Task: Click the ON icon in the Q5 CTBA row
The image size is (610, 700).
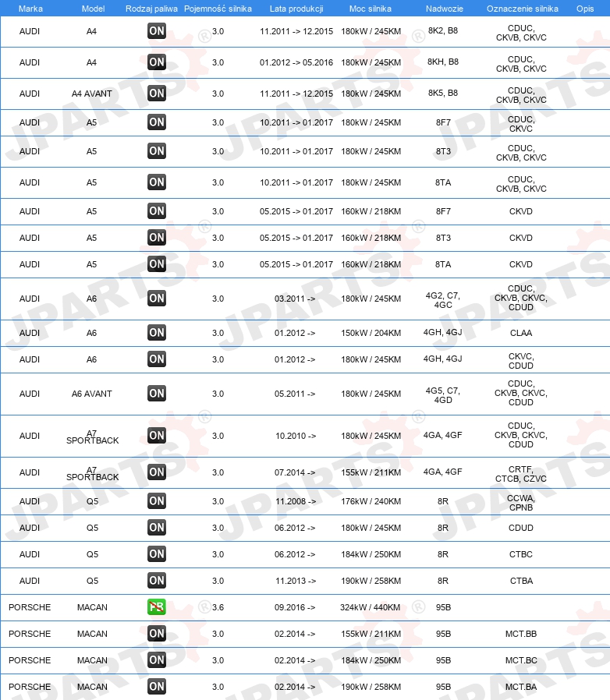Action: coord(157,581)
